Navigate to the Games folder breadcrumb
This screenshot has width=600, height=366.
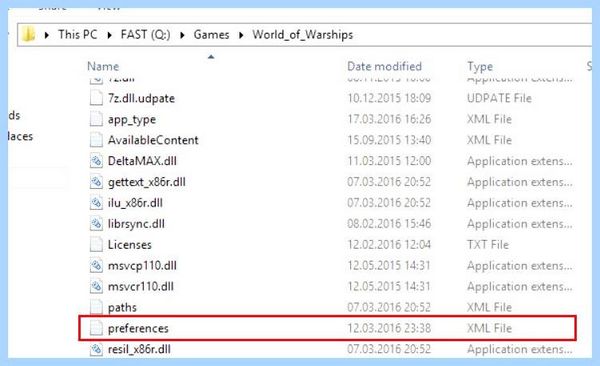pyautogui.click(x=211, y=35)
